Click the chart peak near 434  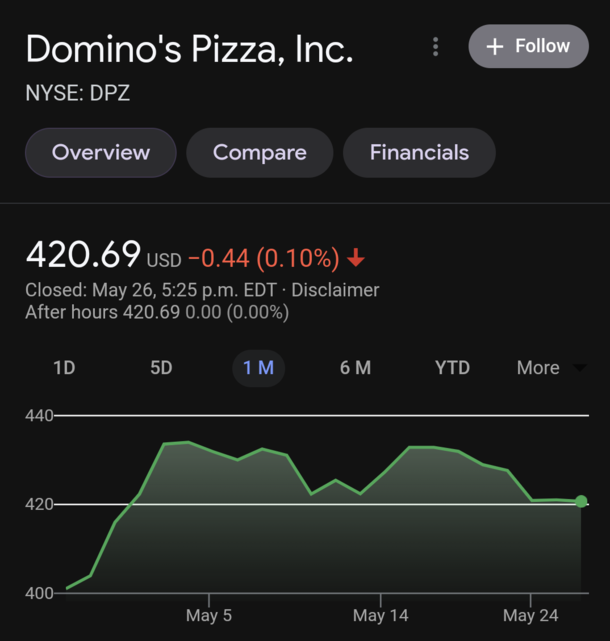[188, 442]
